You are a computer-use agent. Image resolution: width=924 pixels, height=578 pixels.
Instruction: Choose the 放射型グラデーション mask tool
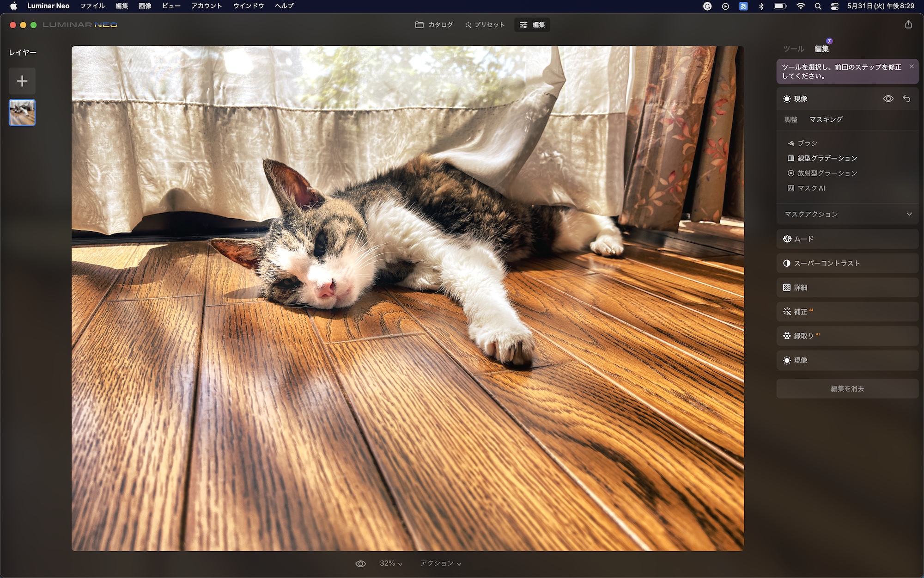coord(827,173)
